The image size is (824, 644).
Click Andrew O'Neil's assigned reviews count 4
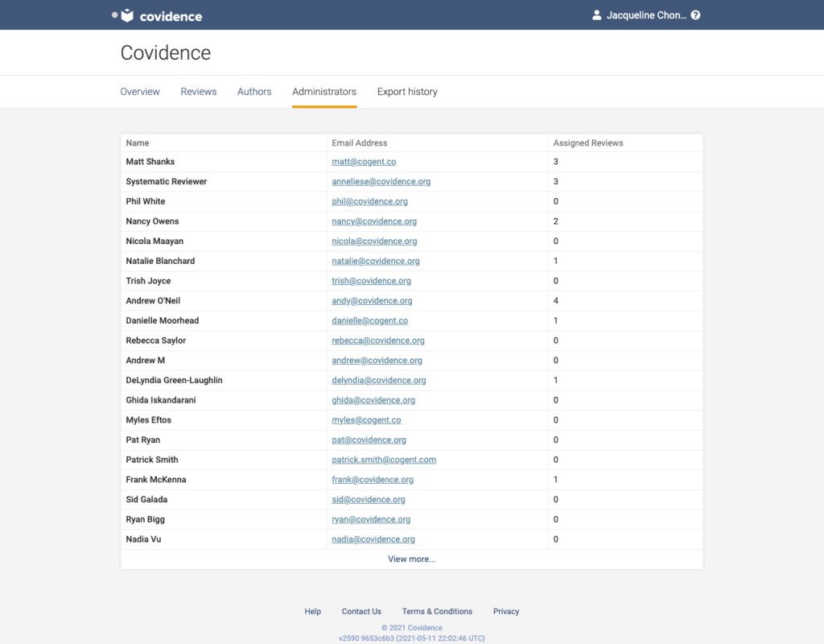555,301
